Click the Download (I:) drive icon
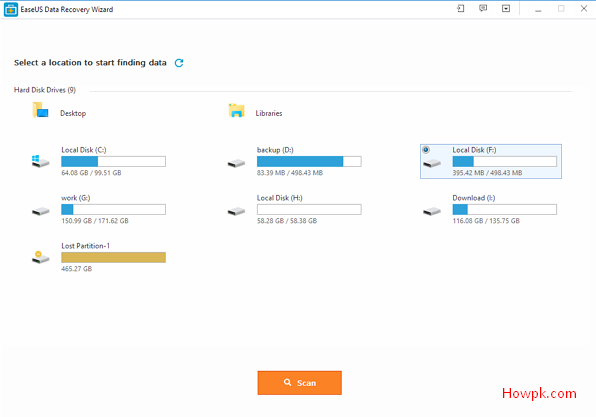596x417 pixels. pyautogui.click(x=432, y=211)
